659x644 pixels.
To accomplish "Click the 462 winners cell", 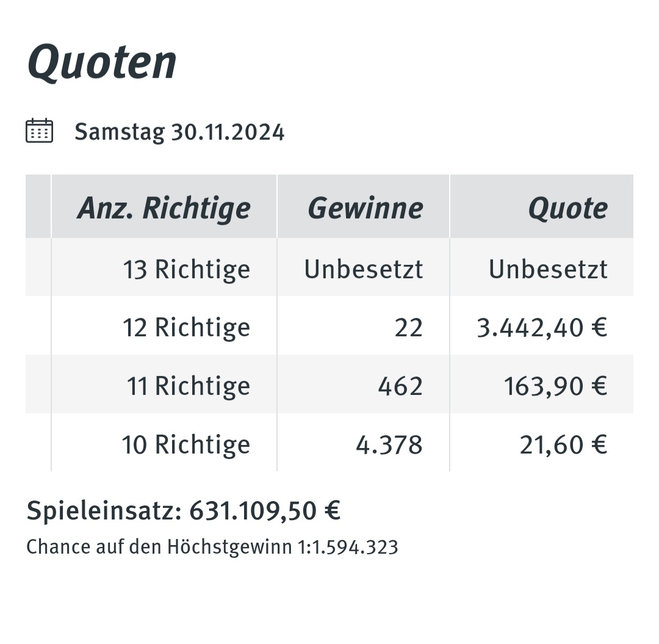I will 400,386.
